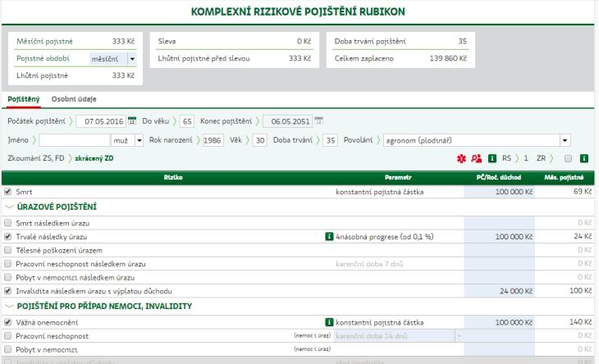Click the PČ/Roč. důchod column header

pos(499,177)
